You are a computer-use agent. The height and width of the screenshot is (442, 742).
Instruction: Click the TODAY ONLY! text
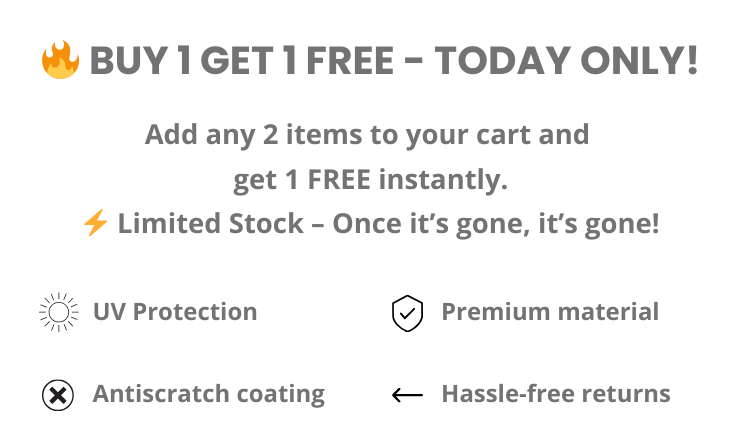[x=566, y=61]
